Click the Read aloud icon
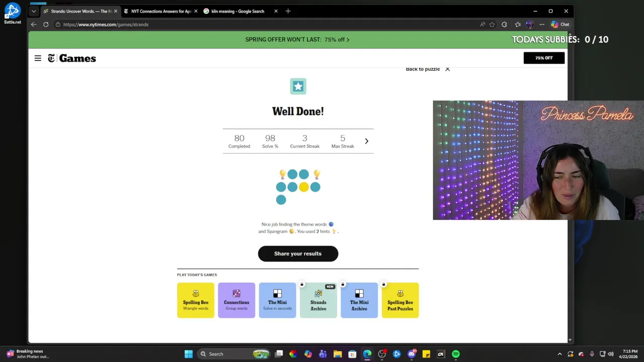This screenshot has height=362, width=644. point(482,24)
